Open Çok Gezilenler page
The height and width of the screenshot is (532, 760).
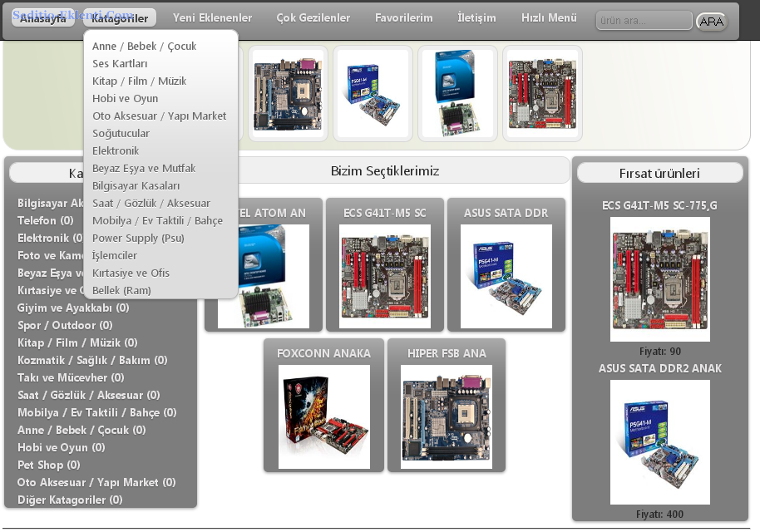(313, 18)
